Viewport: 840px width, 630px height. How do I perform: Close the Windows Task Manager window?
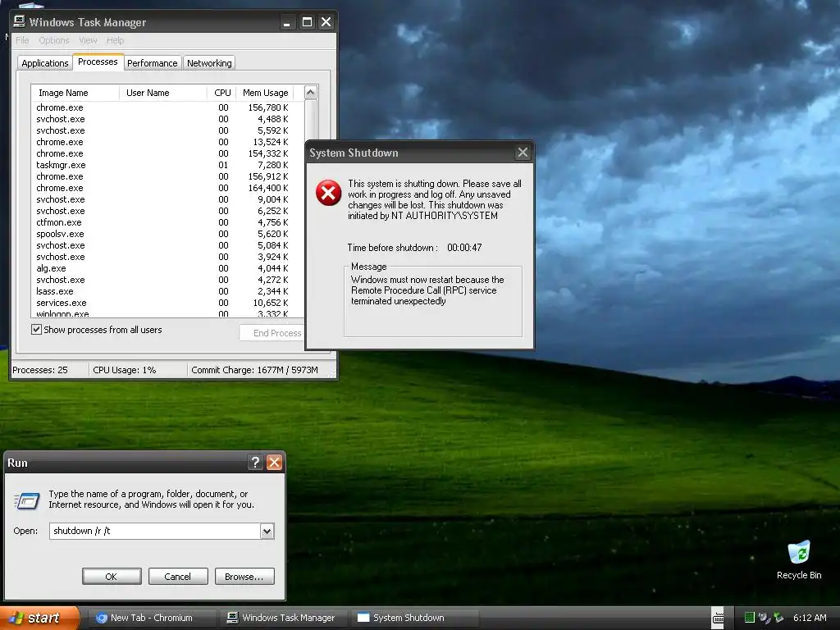326,22
